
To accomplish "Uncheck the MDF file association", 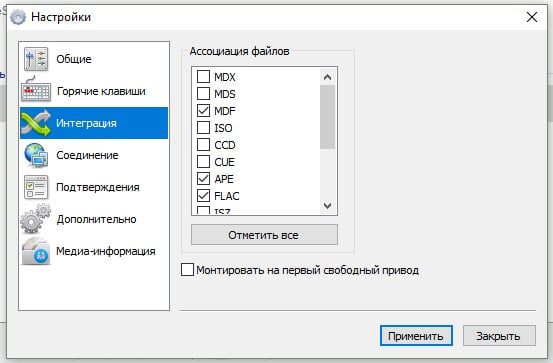I will [x=203, y=111].
